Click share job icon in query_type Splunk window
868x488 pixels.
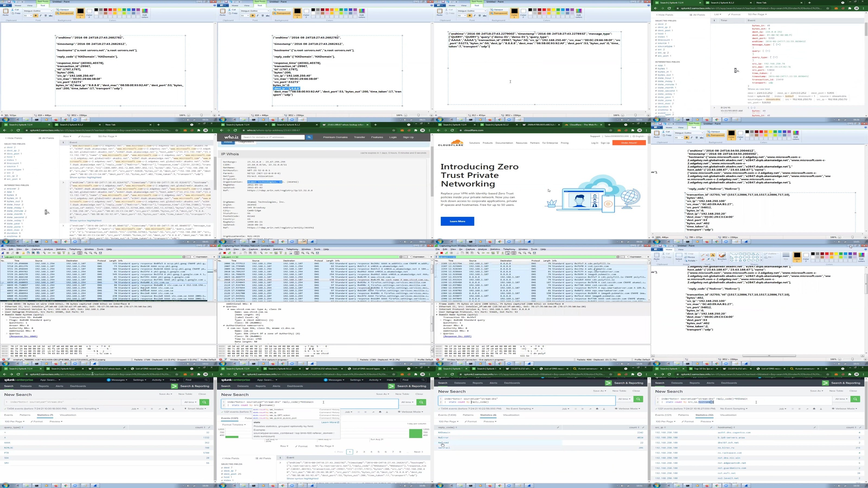pyautogui.click(x=160, y=409)
